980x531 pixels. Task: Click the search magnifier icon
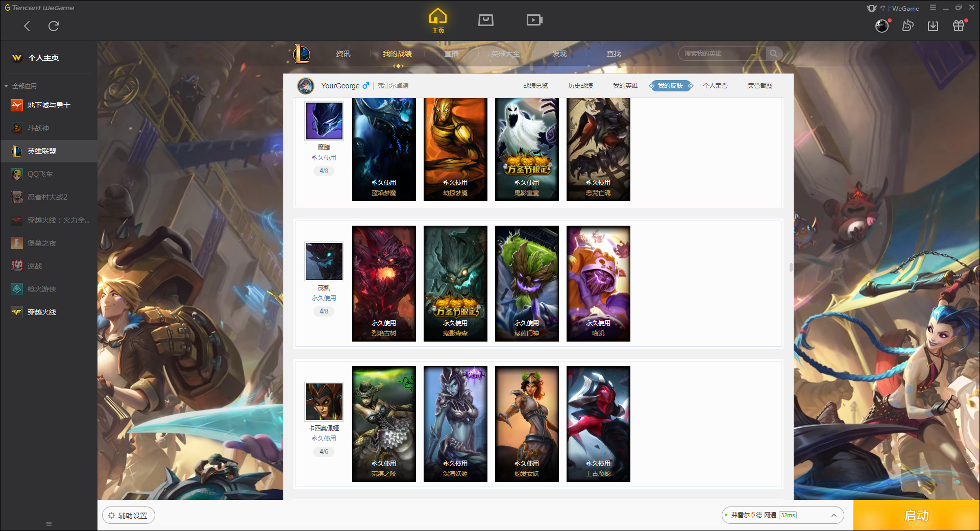pos(774,54)
